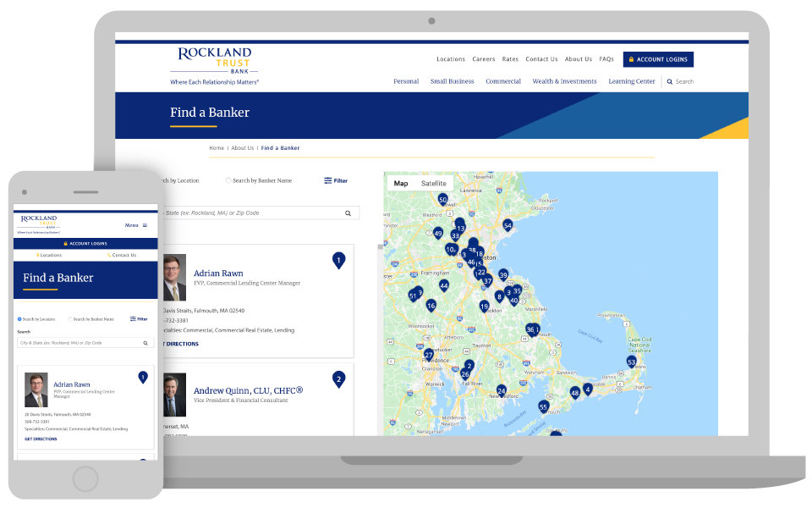Viewport: 812px width, 508px height.
Task: Open Andrew Quinn, CLU, CHFC profile name
Action: [x=248, y=391]
